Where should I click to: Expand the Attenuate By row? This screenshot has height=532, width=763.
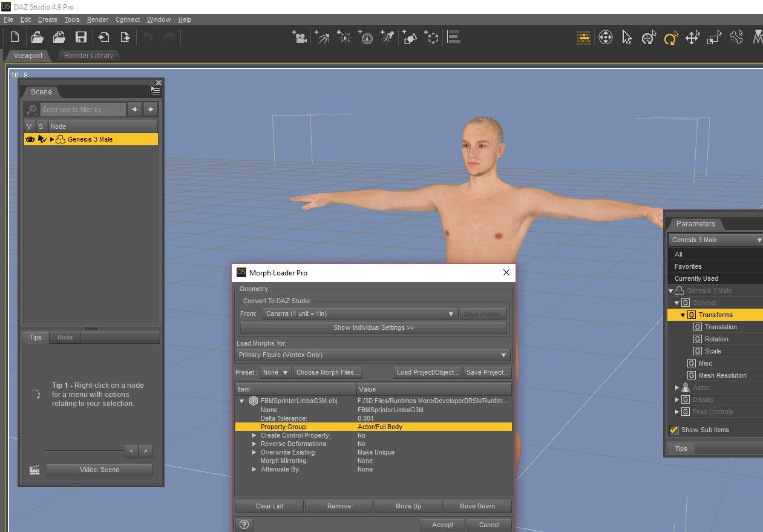pyautogui.click(x=254, y=469)
